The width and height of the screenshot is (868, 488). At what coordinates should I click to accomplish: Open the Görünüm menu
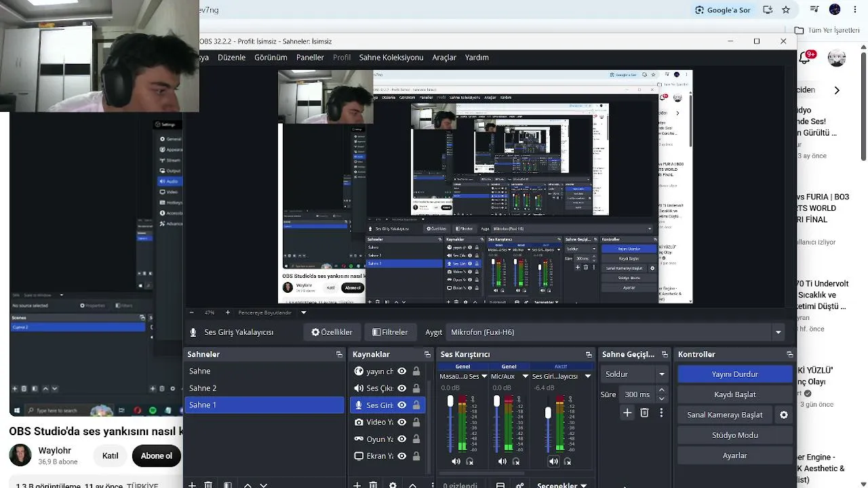[x=271, y=58]
